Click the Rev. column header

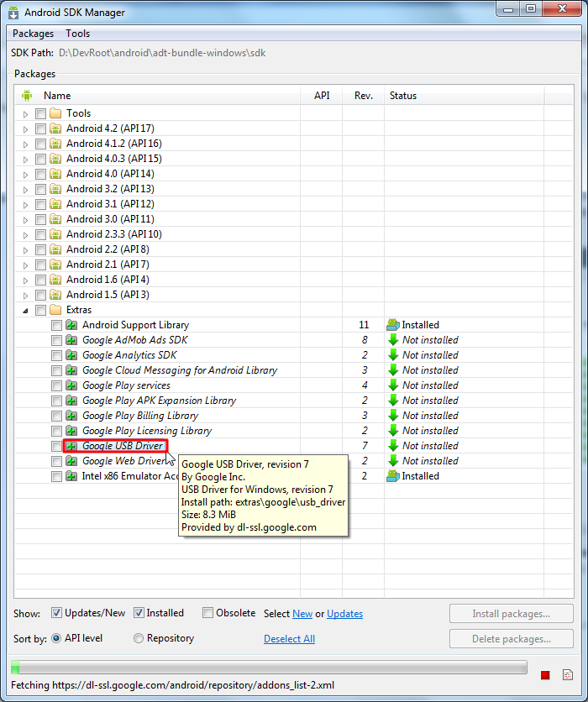[363, 96]
